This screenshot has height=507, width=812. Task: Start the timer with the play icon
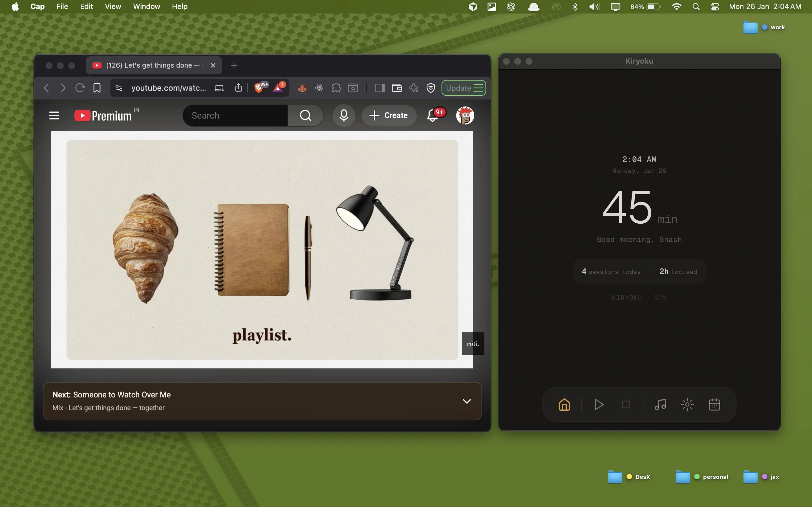click(599, 404)
